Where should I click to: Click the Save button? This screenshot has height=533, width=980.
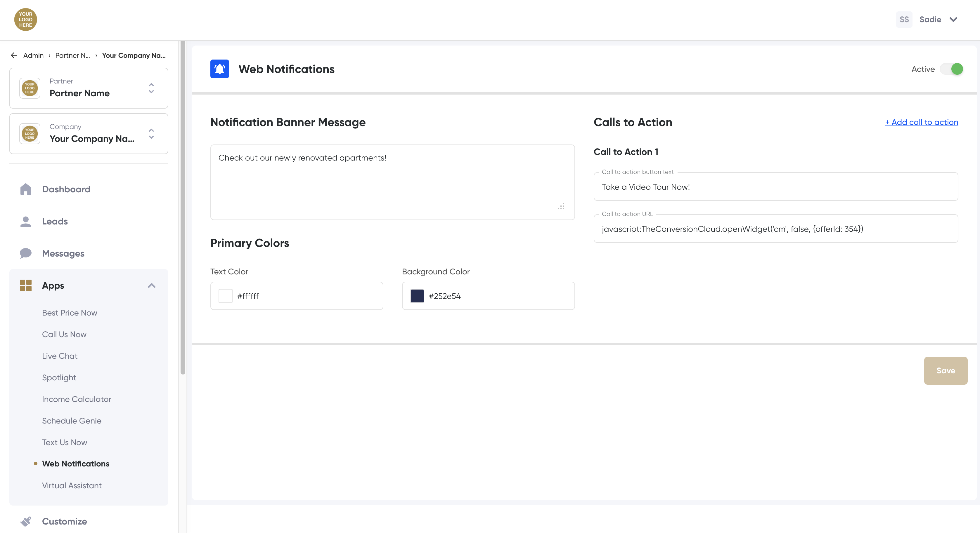[x=946, y=371]
